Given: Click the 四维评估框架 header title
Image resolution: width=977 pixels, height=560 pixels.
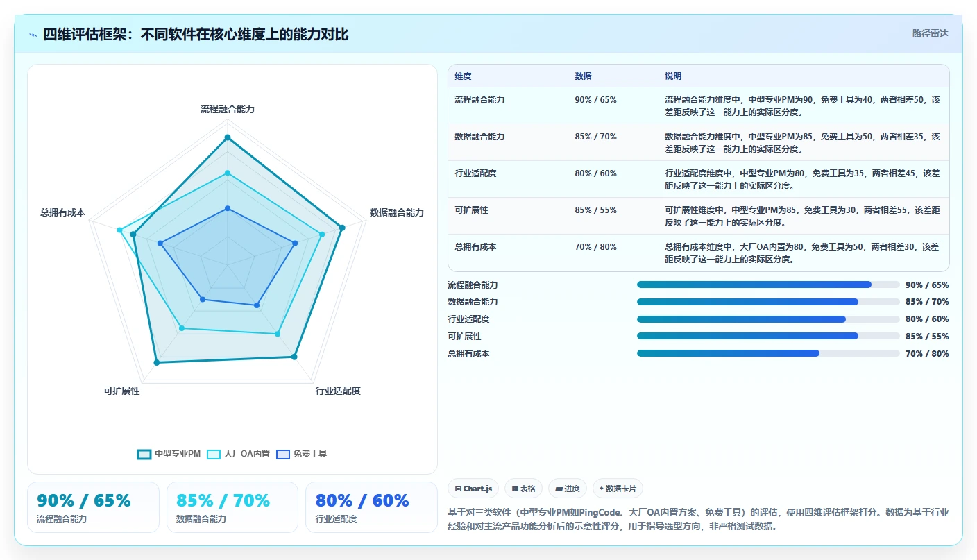Looking at the screenshot, I should [196, 35].
